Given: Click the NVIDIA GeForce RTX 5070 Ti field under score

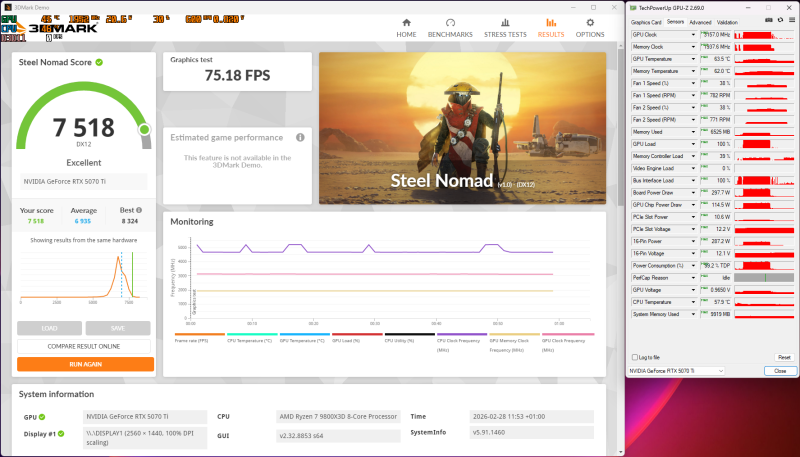Looking at the screenshot, I should (84, 182).
